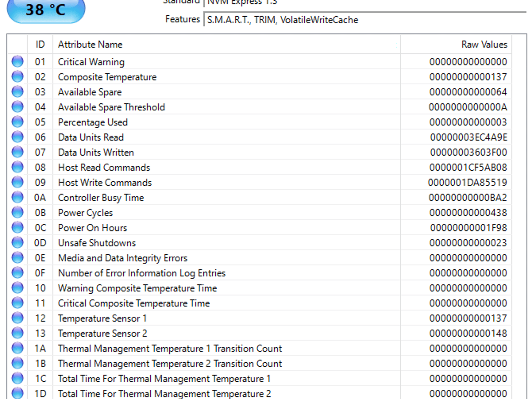Image resolution: width=532 pixels, height=399 pixels.
Task: Click raw value 000000000000A
Action: (468, 107)
